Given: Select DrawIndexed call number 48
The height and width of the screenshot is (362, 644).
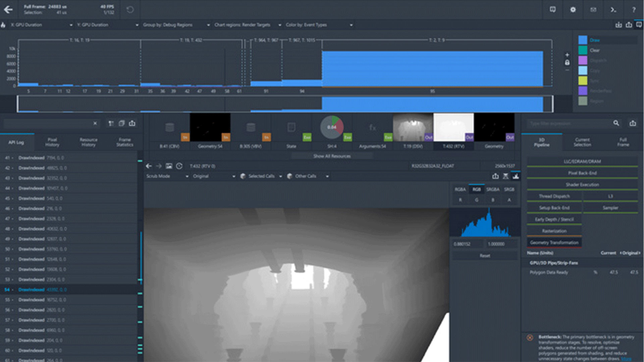Looking at the screenshot, I should [69, 229].
